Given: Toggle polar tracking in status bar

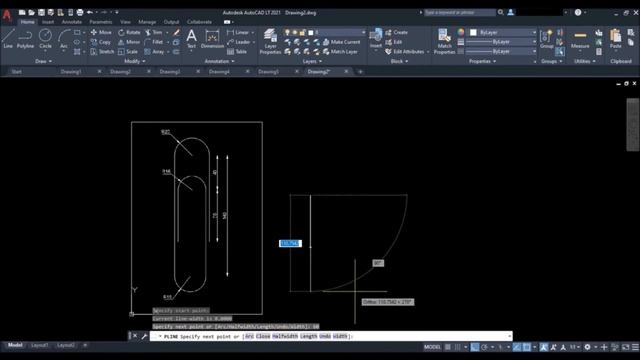Looking at the screenshot, I should [484, 347].
